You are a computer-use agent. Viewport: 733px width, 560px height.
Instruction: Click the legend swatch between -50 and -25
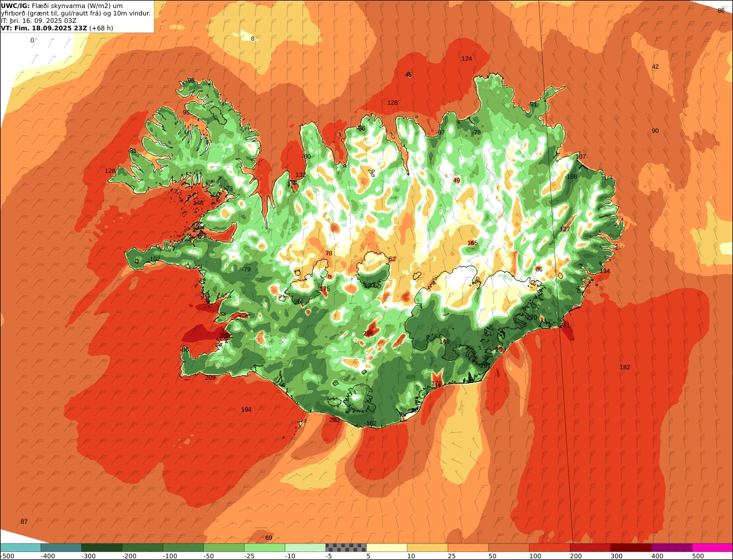tap(223, 547)
